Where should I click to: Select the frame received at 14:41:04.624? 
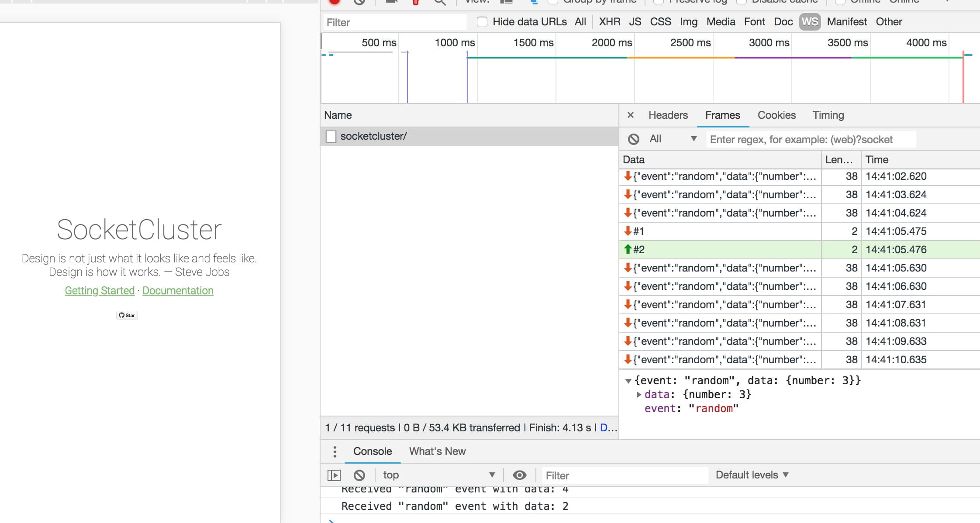(x=800, y=213)
